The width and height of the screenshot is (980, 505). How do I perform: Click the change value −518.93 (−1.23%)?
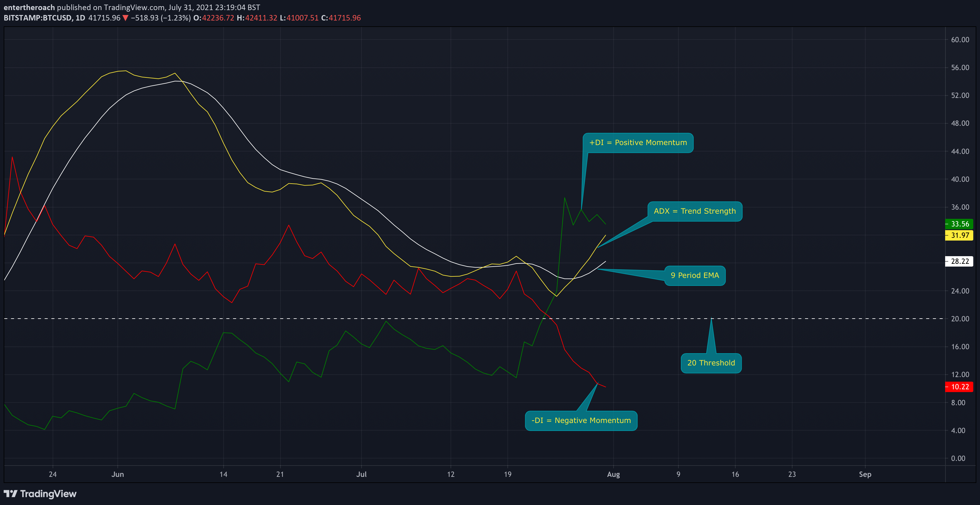click(x=161, y=18)
